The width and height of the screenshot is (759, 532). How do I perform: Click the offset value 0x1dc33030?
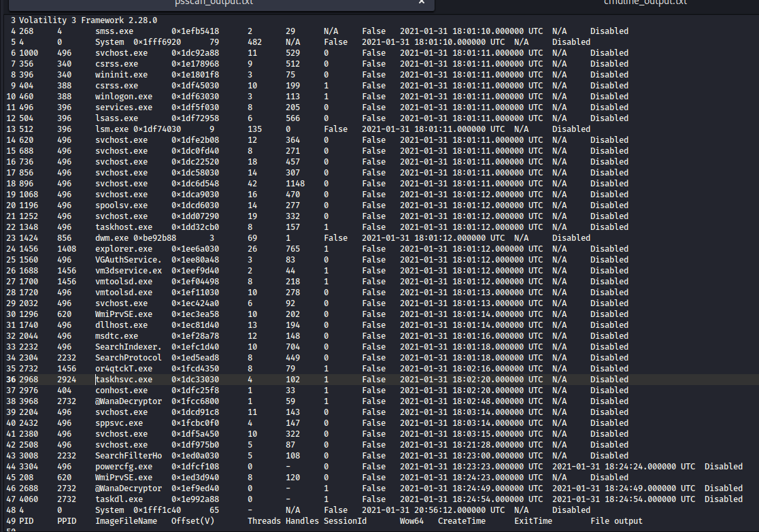pyautogui.click(x=195, y=379)
